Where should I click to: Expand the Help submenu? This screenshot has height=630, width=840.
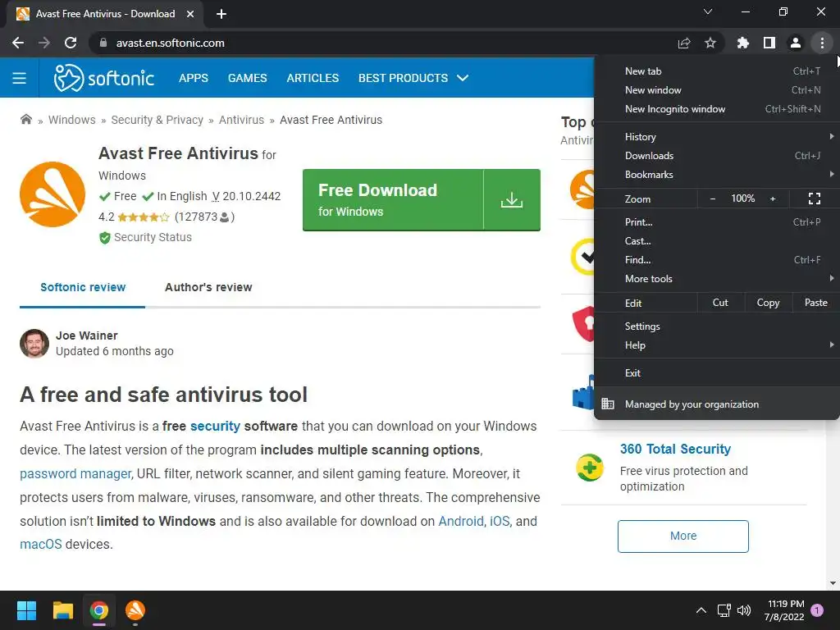[717, 345]
